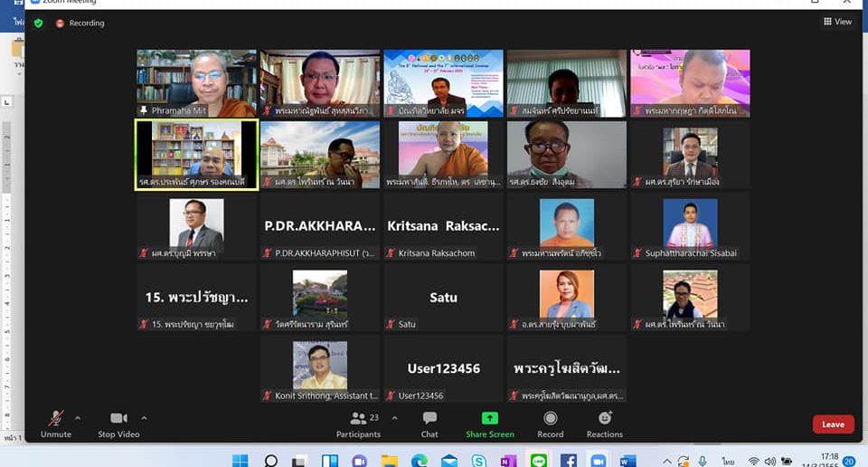Select the highlighted active speaker tile
The image size is (868, 467).
pos(196,155)
